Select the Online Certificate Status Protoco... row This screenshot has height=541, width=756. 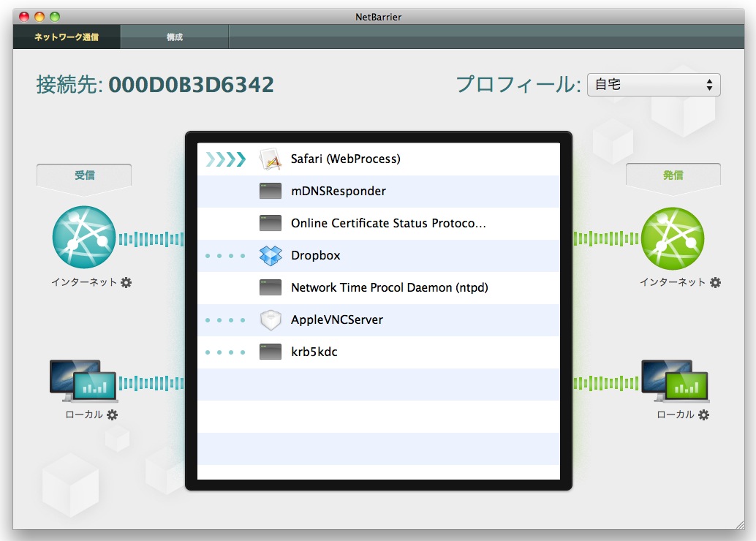[379, 223]
